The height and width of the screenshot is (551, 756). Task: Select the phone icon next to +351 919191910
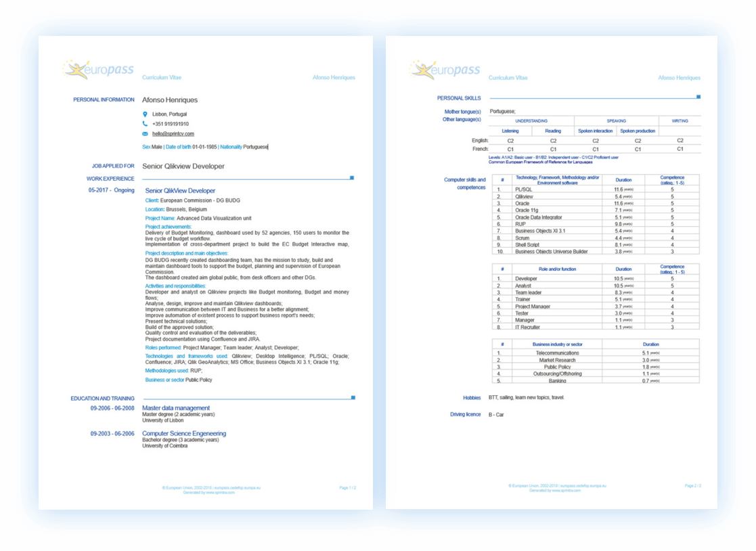(x=144, y=123)
